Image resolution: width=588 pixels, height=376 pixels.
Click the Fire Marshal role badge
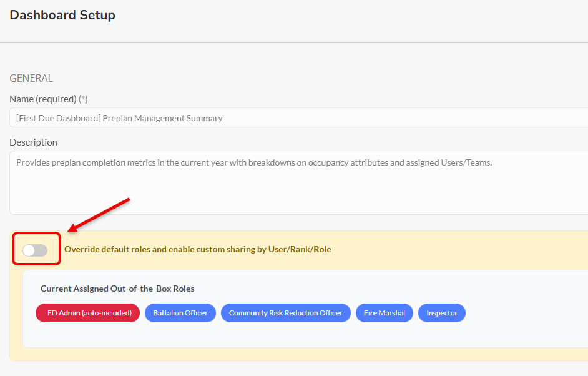(x=385, y=313)
